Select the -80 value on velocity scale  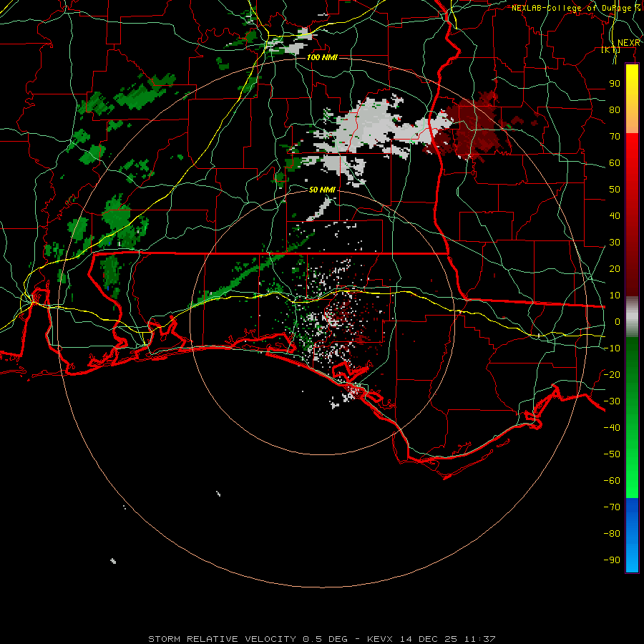point(612,534)
